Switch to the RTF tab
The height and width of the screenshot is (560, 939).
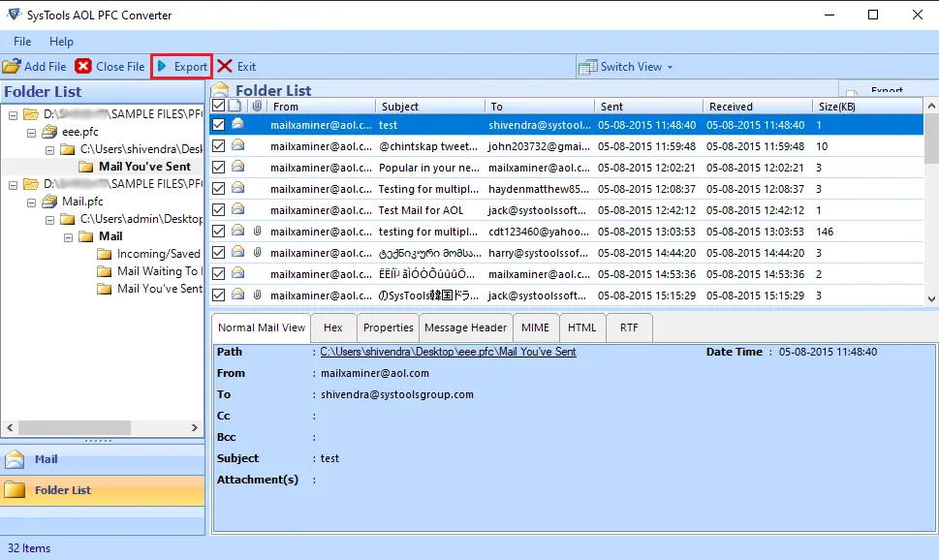pyautogui.click(x=629, y=327)
